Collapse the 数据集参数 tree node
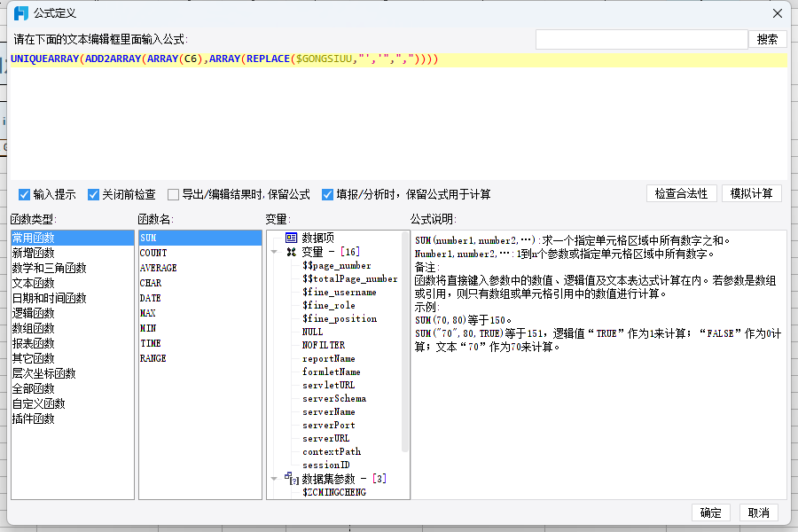This screenshot has width=798, height=532. coord(274,479)
